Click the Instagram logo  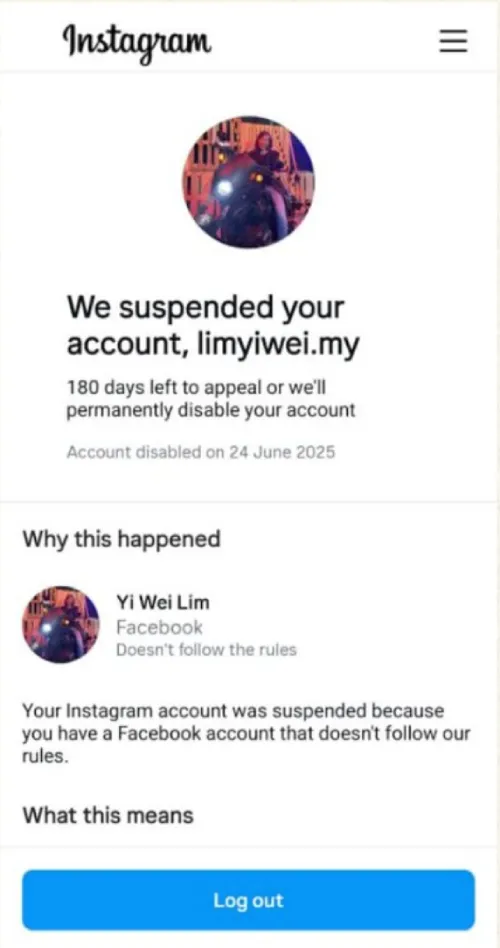(x=137, y=42)
